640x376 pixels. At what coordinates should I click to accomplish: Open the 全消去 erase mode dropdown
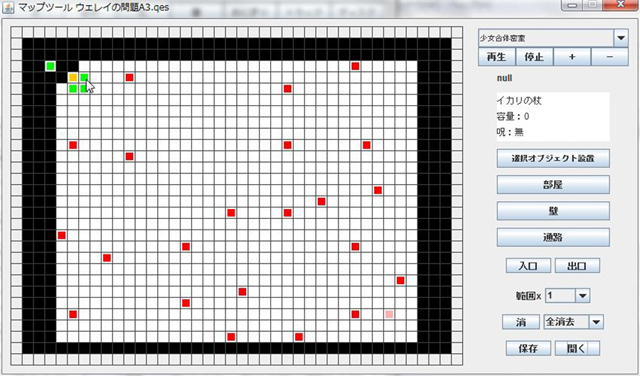[x=596, y=322]
